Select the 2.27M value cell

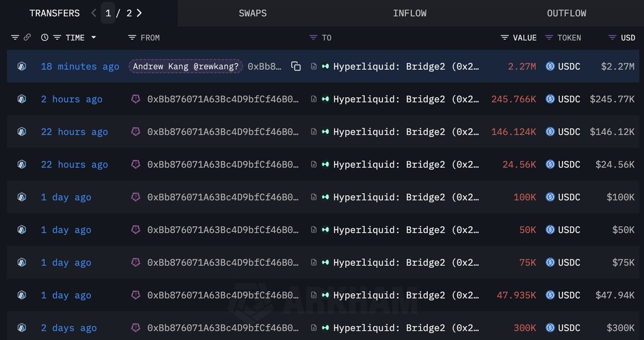(x=522, y=67)
